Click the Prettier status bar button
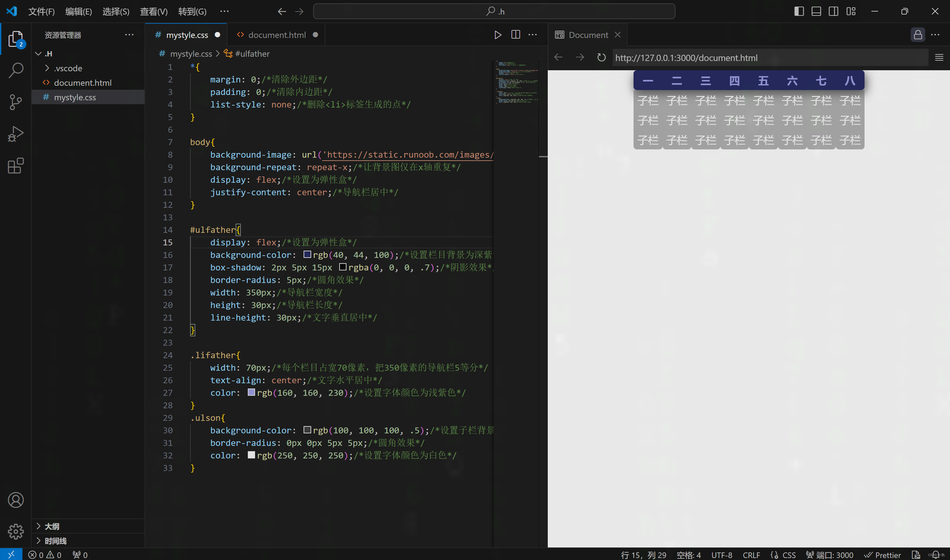950x560 pixels. (x=882, y=555)
